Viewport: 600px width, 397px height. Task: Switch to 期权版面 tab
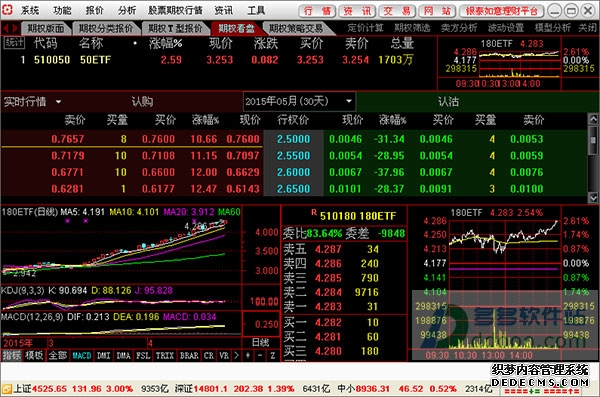click(46, 28)
